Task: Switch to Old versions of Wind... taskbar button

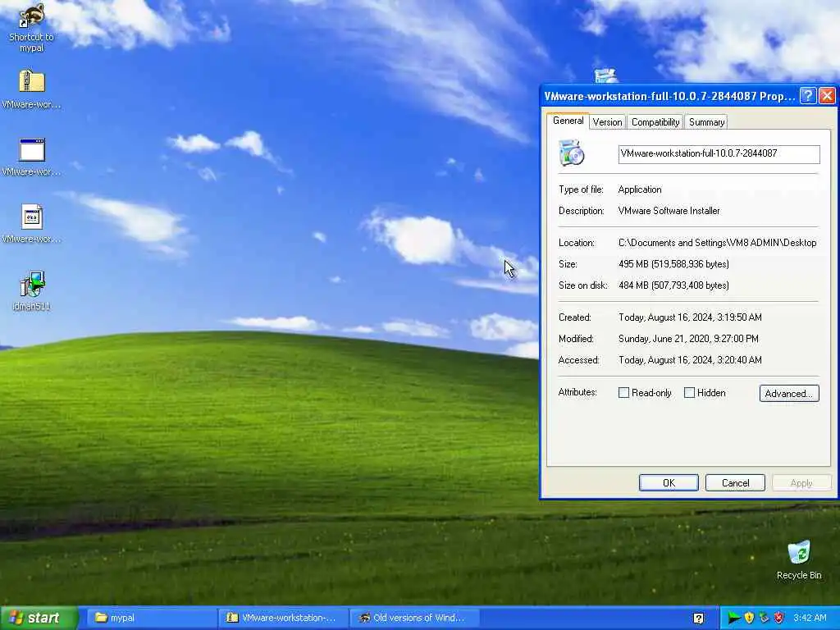Action: (x=414, y=618)
